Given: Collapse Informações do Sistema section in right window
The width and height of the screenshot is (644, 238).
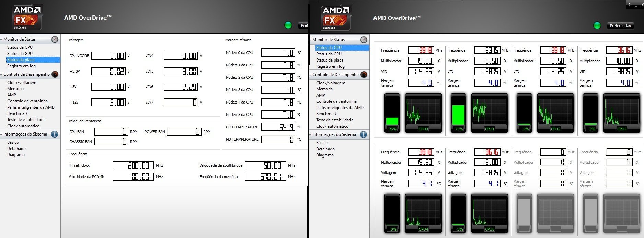Looking at the screenshot, I should pyautogui.click(x=311, y=134).
